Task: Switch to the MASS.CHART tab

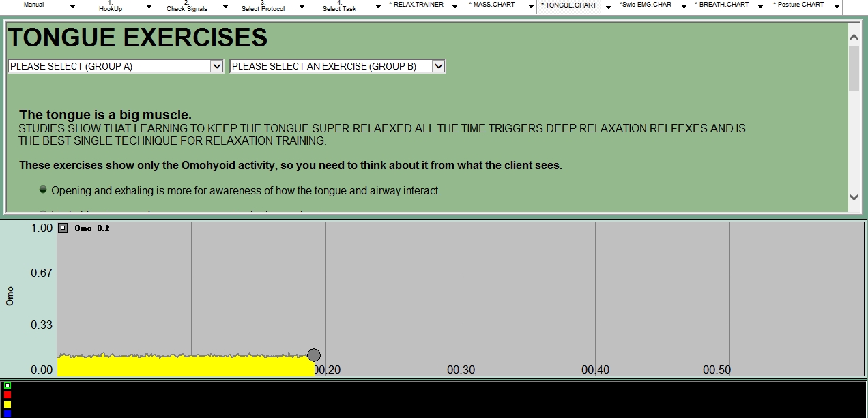Action: point(491,5)
